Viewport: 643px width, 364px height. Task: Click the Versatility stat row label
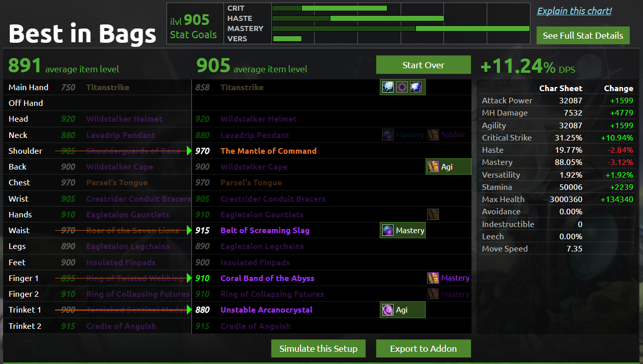[501, 175]
